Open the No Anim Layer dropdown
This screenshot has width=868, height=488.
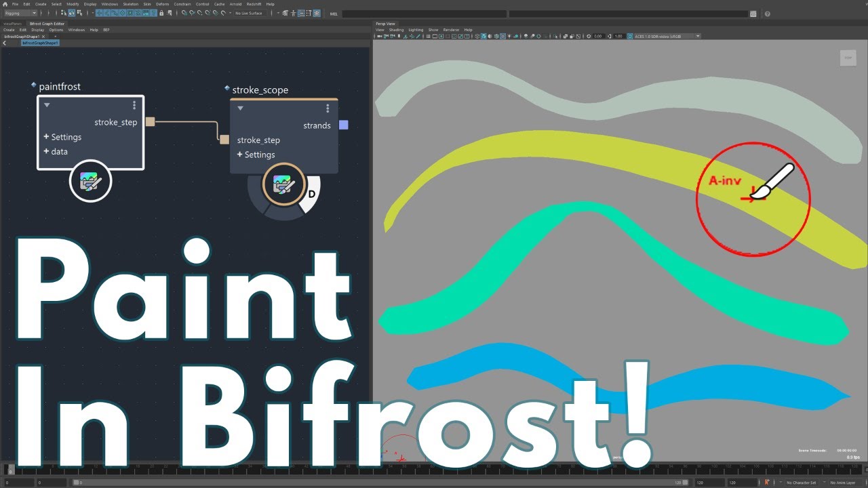pos(844,483)
